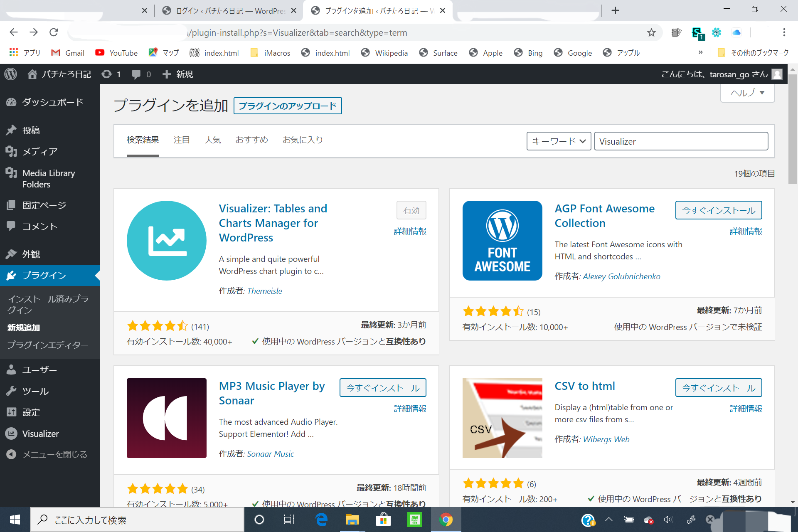Open the キーワード search type dropdown
This screenshot has height=532, width=798.
click(559, 141)
